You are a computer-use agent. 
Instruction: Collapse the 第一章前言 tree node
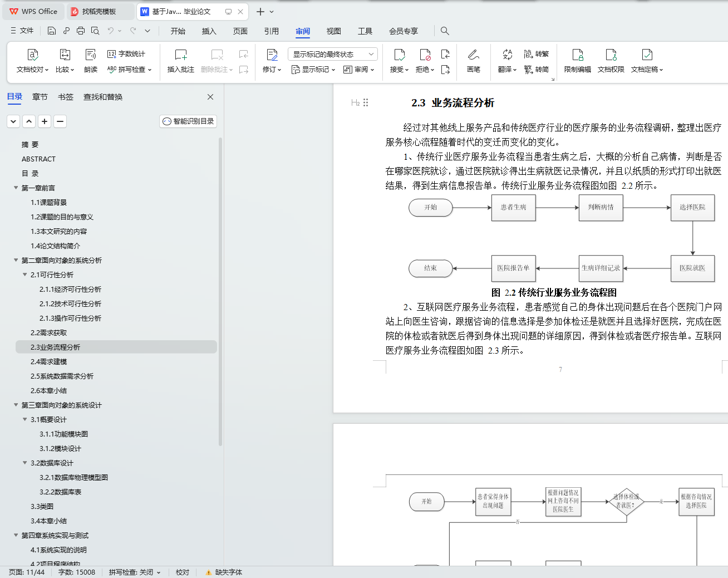16,188
